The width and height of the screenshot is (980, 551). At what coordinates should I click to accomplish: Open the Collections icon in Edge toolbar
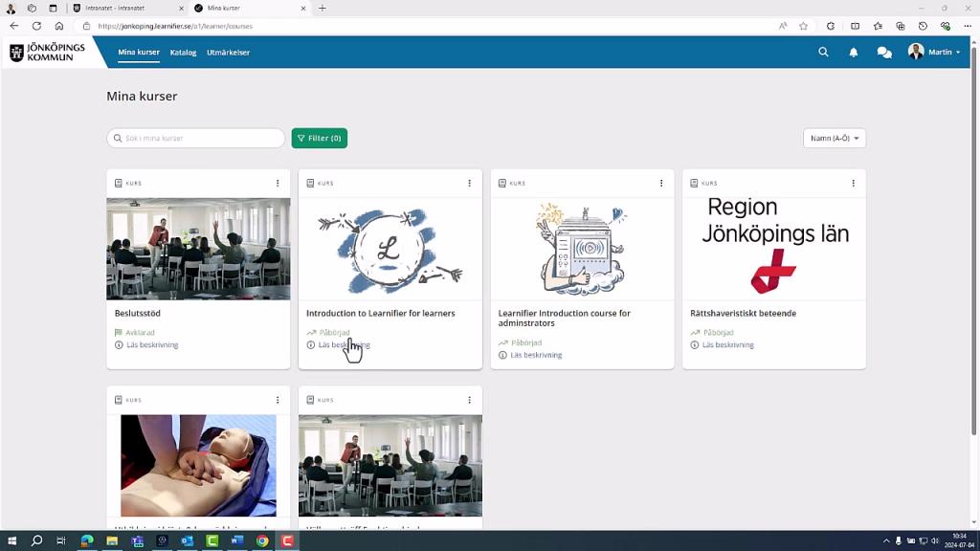tap(900, 26)
